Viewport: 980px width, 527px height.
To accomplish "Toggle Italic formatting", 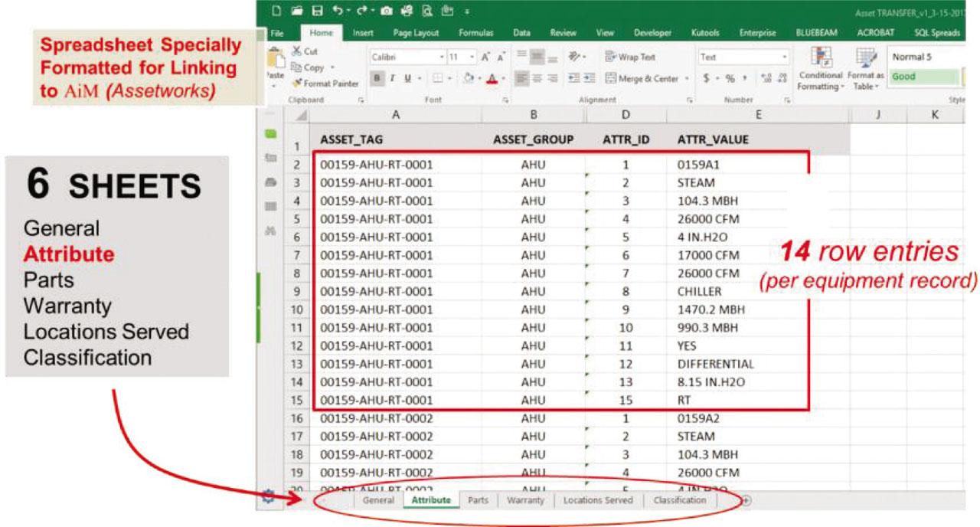I will point(392,77).
